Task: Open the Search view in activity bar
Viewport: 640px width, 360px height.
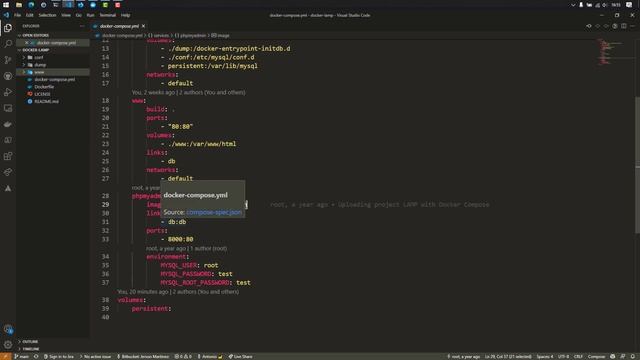Action: (x=8, y=44)
